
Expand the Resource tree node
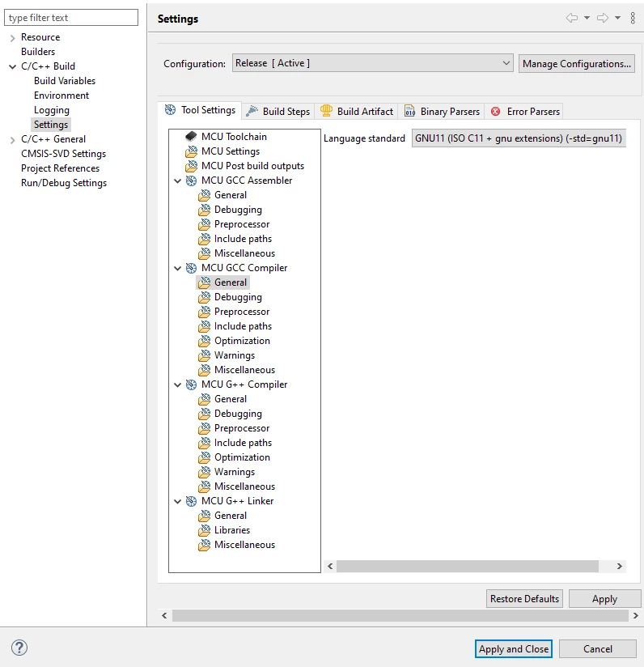tap(12, 38)
